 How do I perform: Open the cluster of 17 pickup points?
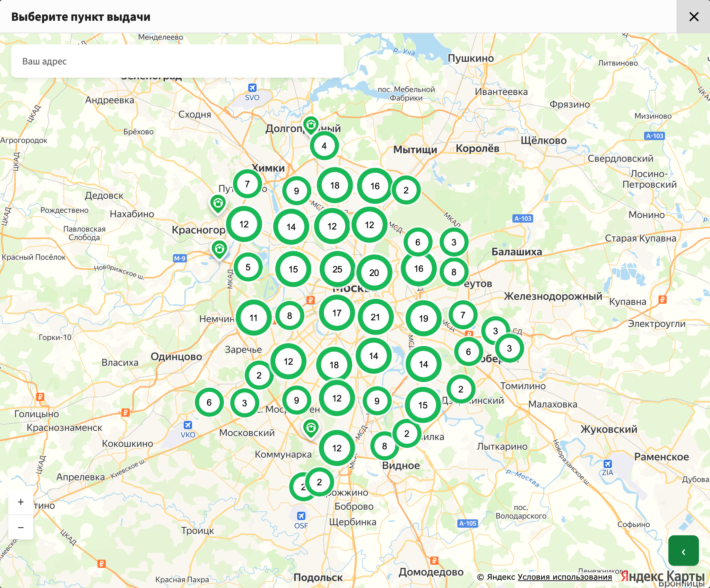coord(337,313)
